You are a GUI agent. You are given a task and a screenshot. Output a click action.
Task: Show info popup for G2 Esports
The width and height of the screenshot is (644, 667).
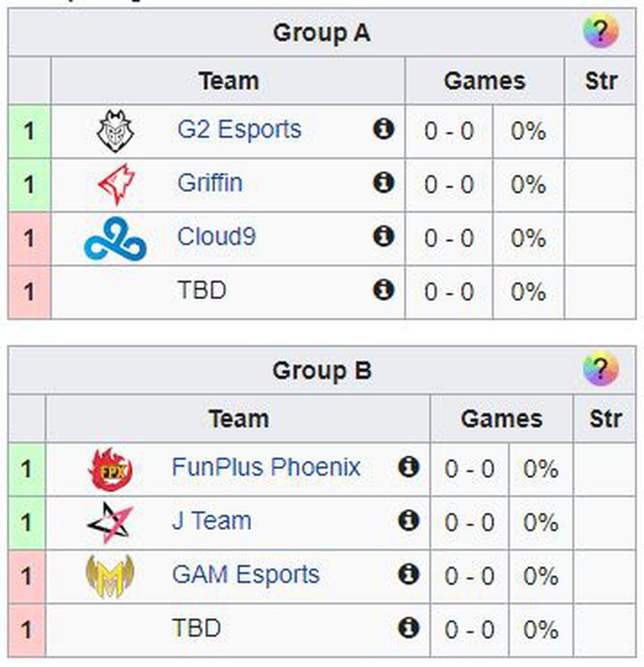pyautogui.click(x=384, y=129)
